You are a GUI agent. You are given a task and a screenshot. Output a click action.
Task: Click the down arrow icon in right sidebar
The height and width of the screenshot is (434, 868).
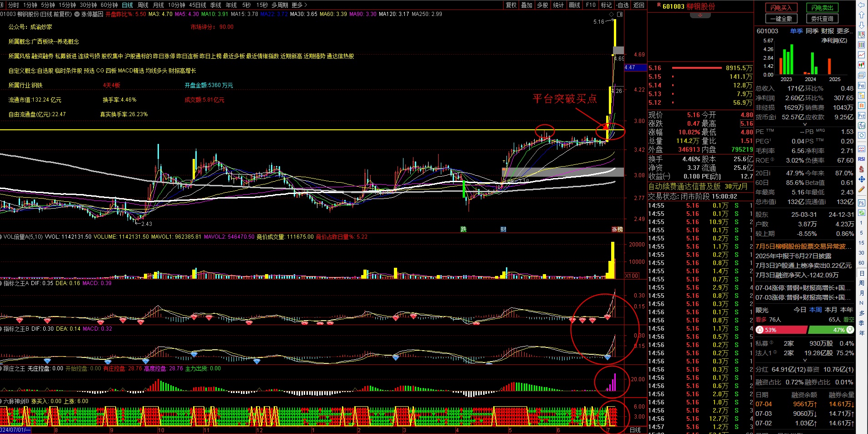pos(861,25)
